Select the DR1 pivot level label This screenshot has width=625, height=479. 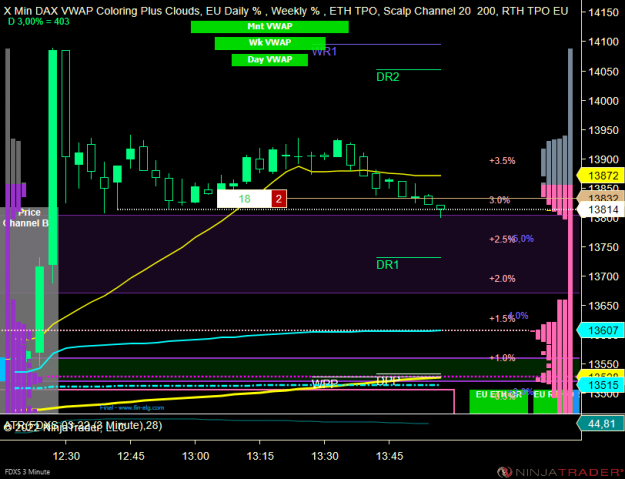click(x=387, y=265)
